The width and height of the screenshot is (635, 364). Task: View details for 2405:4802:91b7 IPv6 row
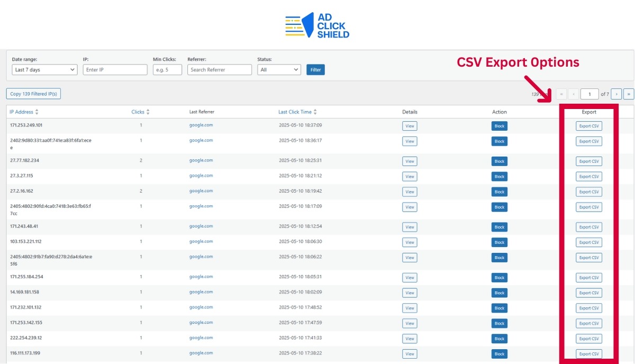[x=410, y=258]
